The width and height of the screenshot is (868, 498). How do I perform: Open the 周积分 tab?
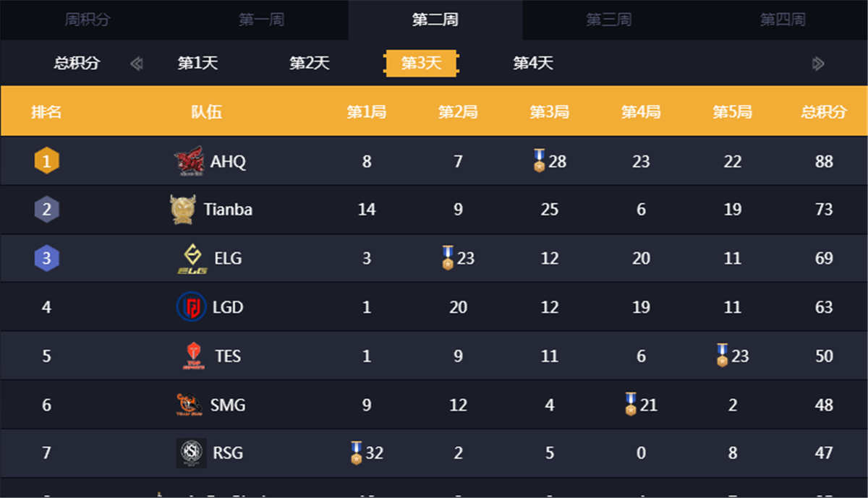pyautogui.click(x=87, y=20)
